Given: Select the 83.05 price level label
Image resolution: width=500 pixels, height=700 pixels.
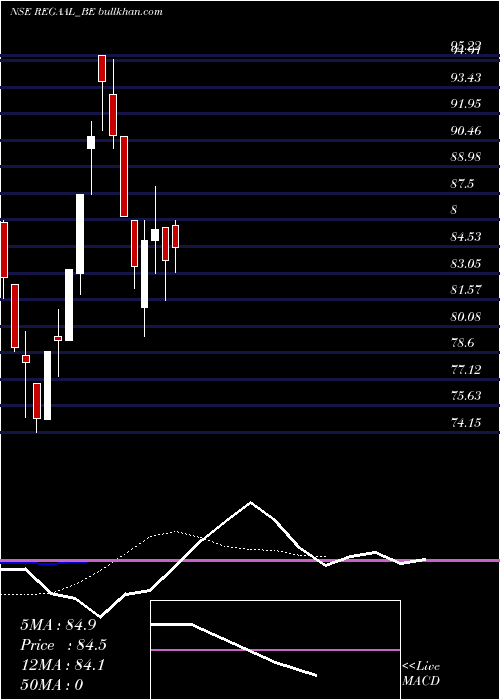Looking at the screenshot, I should point(466,264).
